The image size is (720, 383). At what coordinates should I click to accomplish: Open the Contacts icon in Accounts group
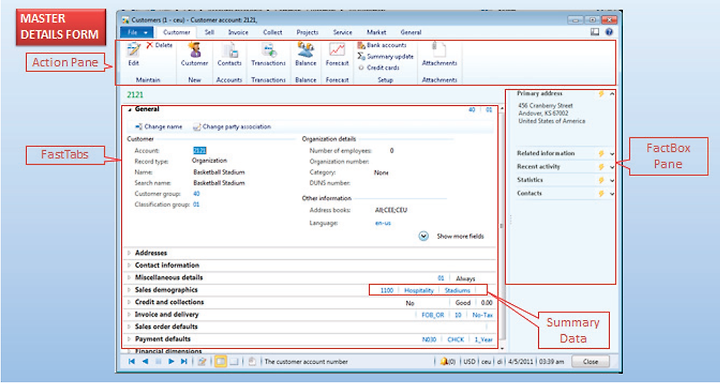point(230,50)
